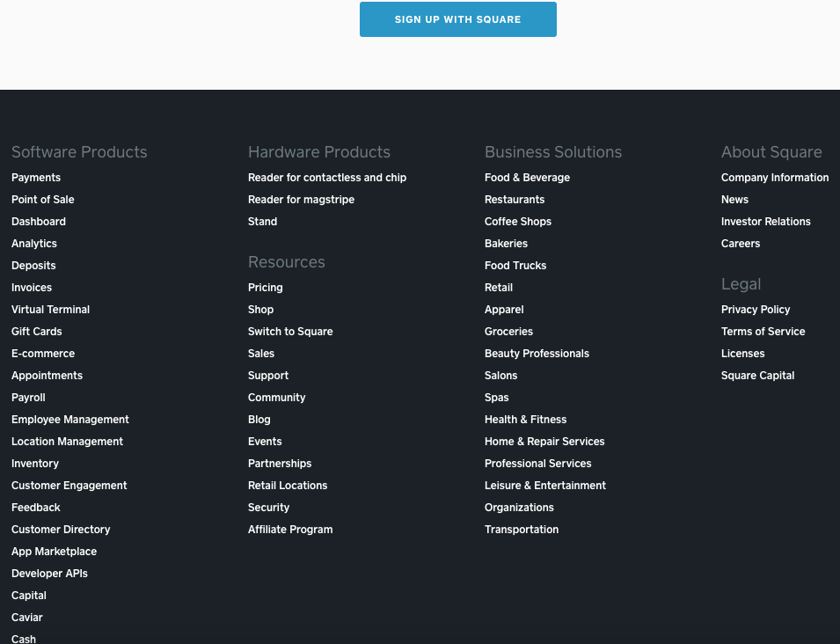Open App Marketplace
The image size is (840, 644).
tap(55, 551)
